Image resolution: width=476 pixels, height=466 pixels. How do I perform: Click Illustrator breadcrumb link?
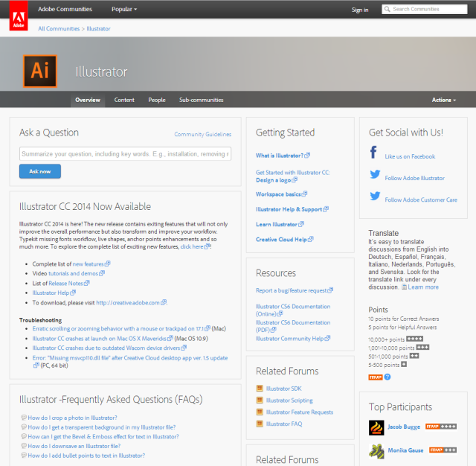click(98, 28)
